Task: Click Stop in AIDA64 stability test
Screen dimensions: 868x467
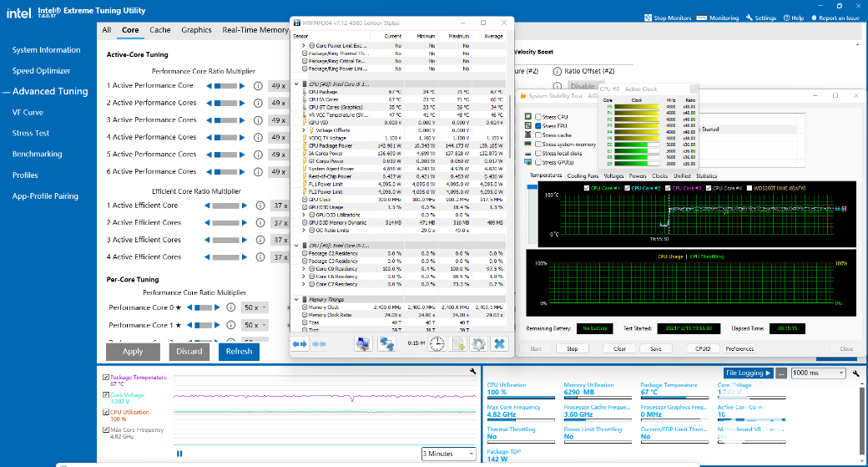Action: coord(573,348)
